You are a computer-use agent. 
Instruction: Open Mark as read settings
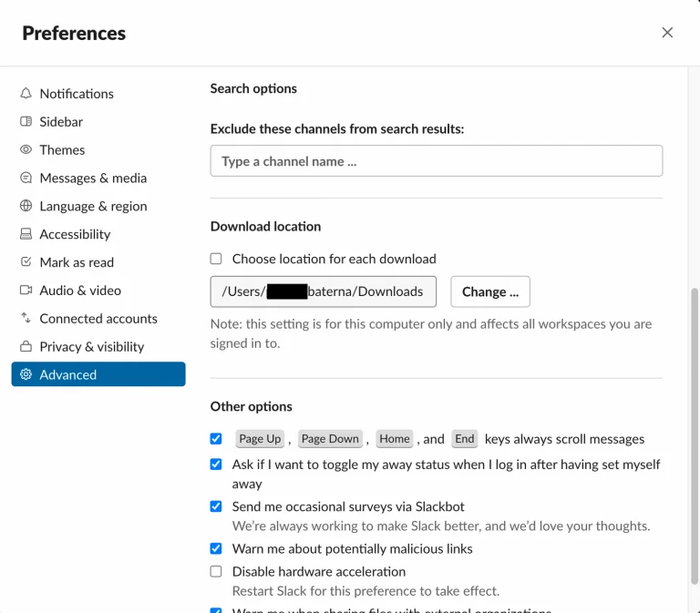(77, 262)
